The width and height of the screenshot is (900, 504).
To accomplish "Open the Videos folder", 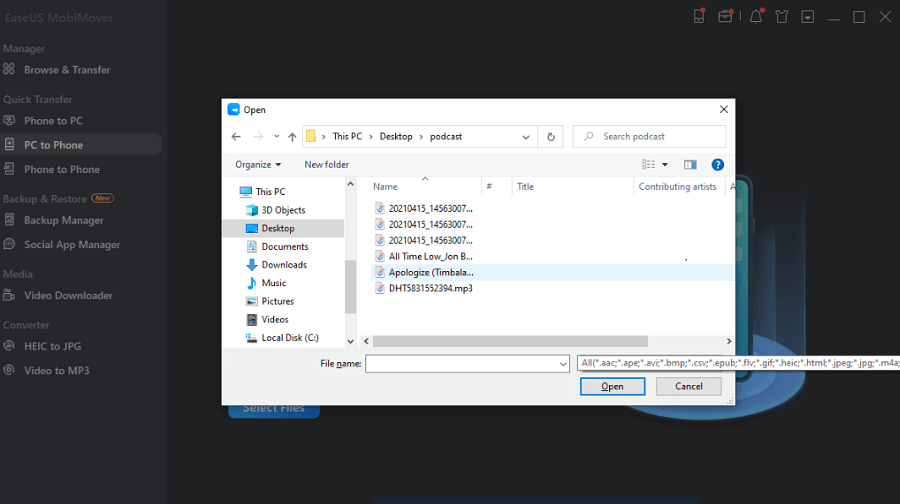I will pos(267,320).
